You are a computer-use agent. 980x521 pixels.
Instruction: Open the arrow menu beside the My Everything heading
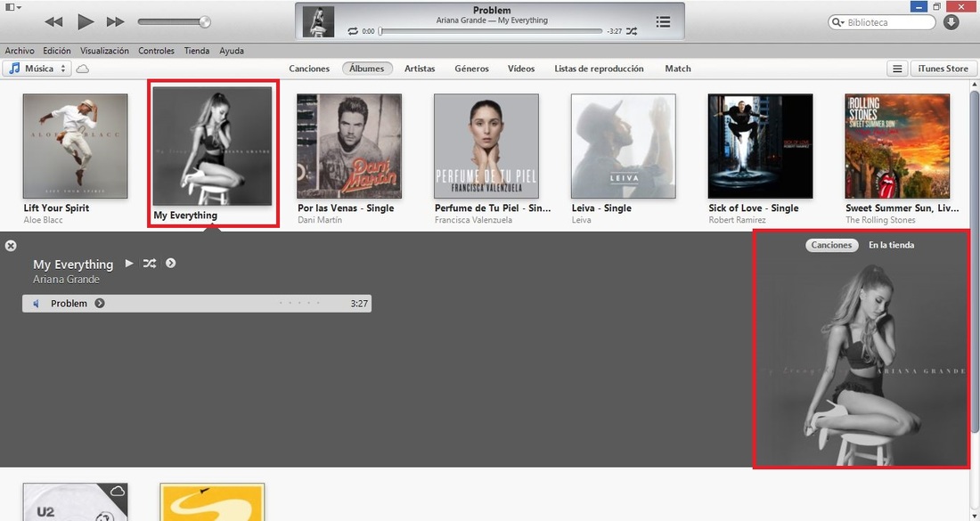tap(171, 264)
